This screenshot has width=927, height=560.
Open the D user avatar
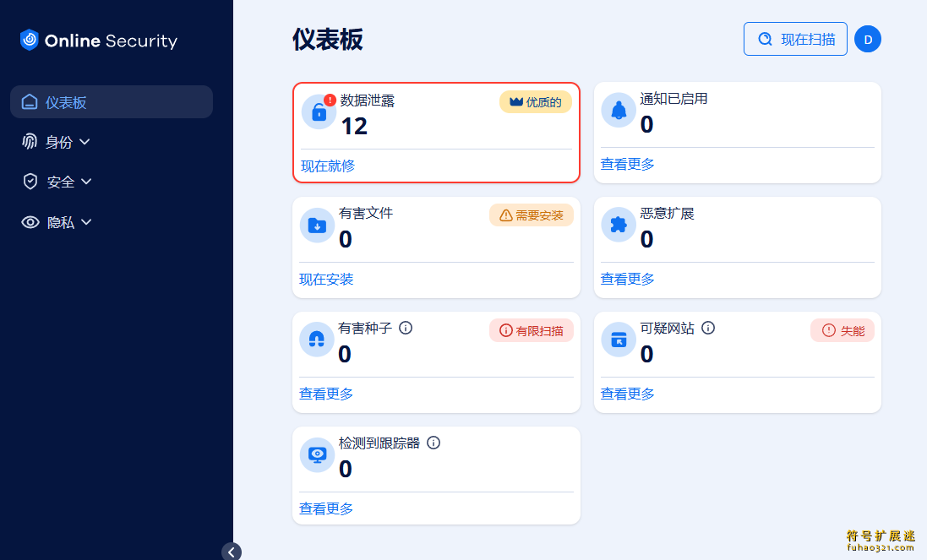tap(868, 40)
